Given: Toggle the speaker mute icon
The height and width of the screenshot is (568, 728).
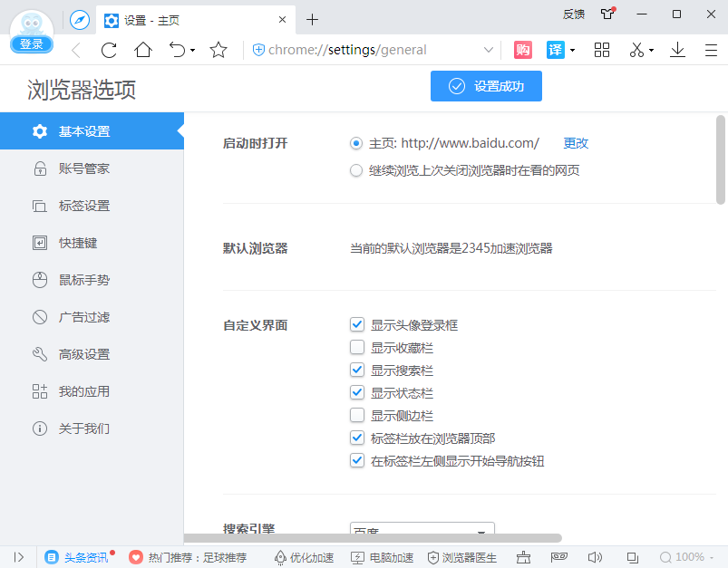Looking at the screenshot, I should [x=595, y=557].
